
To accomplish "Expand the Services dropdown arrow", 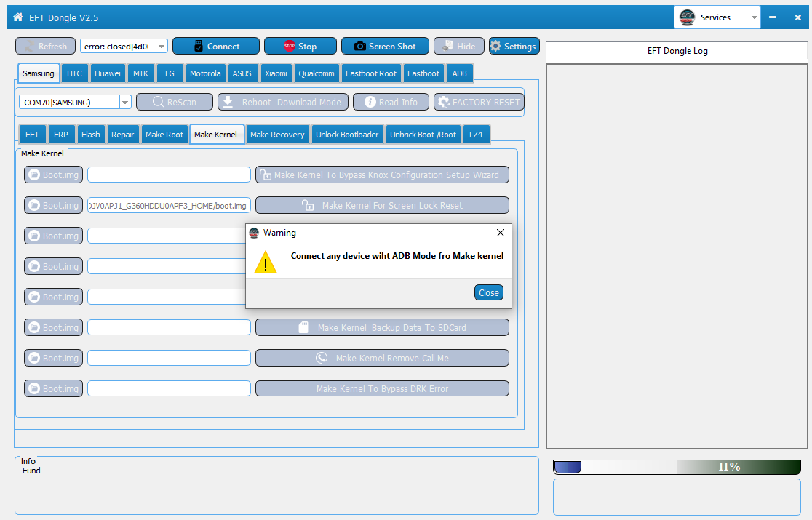I will click(x=755, y=17).
